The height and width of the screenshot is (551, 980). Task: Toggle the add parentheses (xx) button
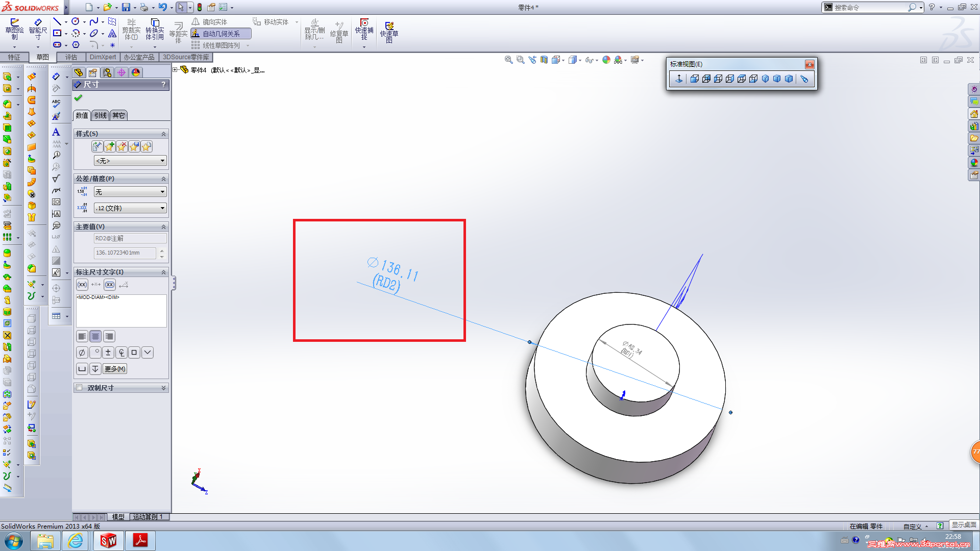click(82, 285)
